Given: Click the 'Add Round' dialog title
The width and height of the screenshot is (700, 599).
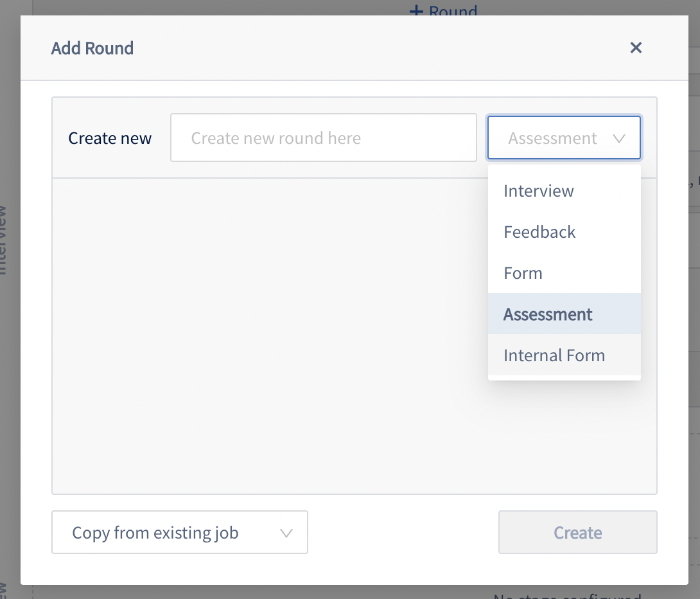Looking at the screenshot, I should [x=92, y=48].
